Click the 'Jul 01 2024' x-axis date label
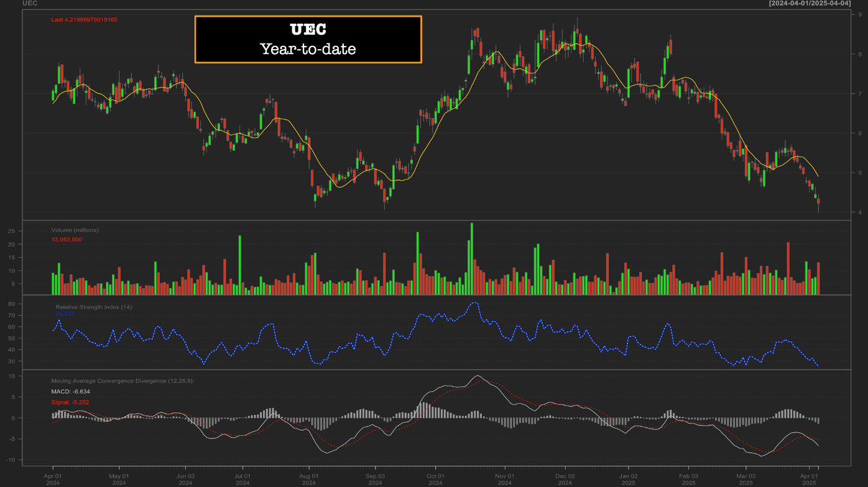 (x=242, y=479)
